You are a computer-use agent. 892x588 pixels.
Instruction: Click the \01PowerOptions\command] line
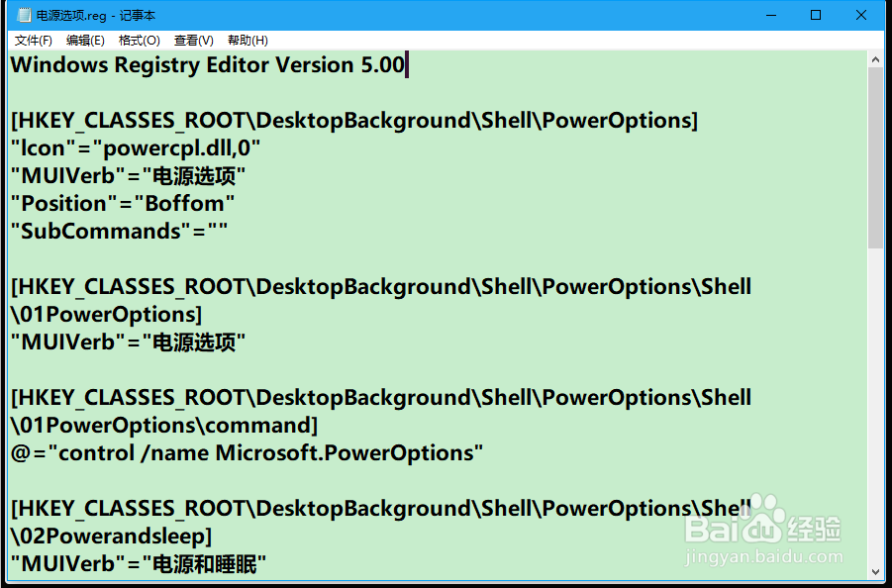click(164, 426)
